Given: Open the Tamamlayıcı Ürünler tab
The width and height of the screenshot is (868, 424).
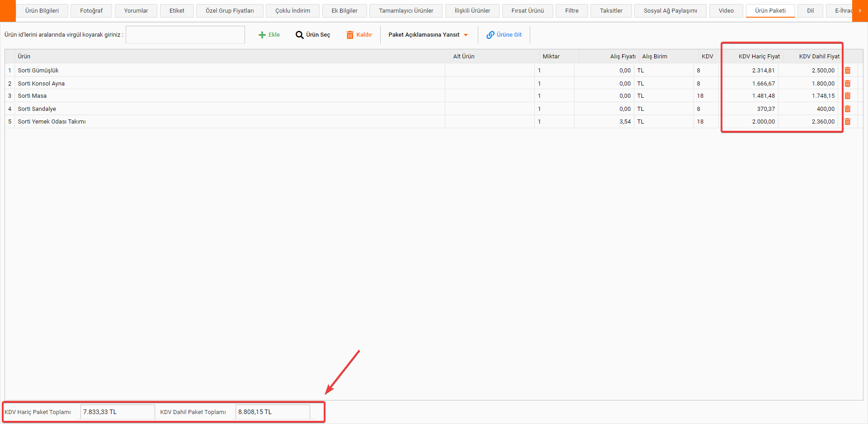Looking at the screenshot, I should (x=406, y=11).
